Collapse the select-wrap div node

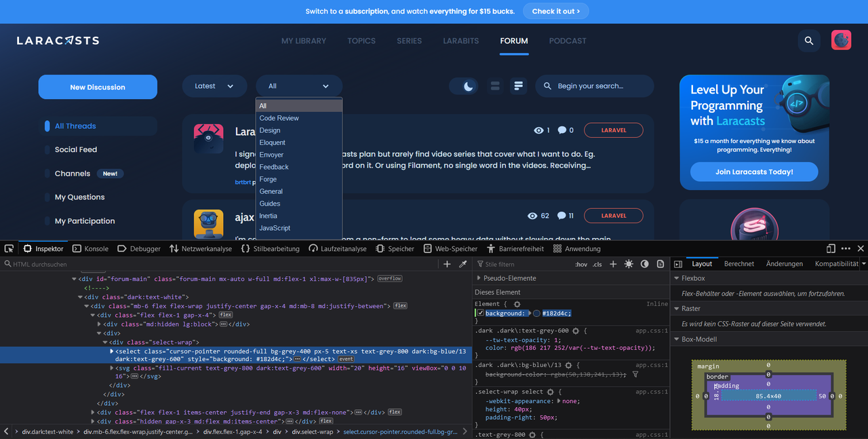click(105, 343)
